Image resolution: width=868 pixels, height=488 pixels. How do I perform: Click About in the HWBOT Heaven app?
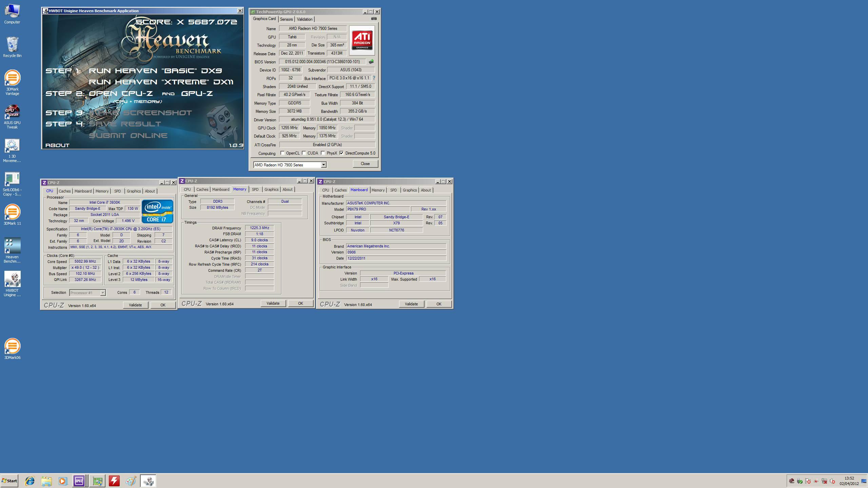(x=57, y=145)
